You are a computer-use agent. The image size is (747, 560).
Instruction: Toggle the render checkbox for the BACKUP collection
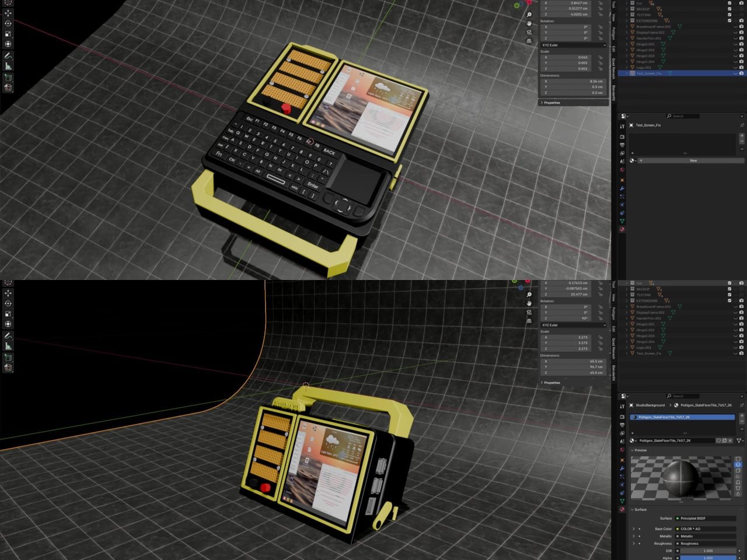729,9
